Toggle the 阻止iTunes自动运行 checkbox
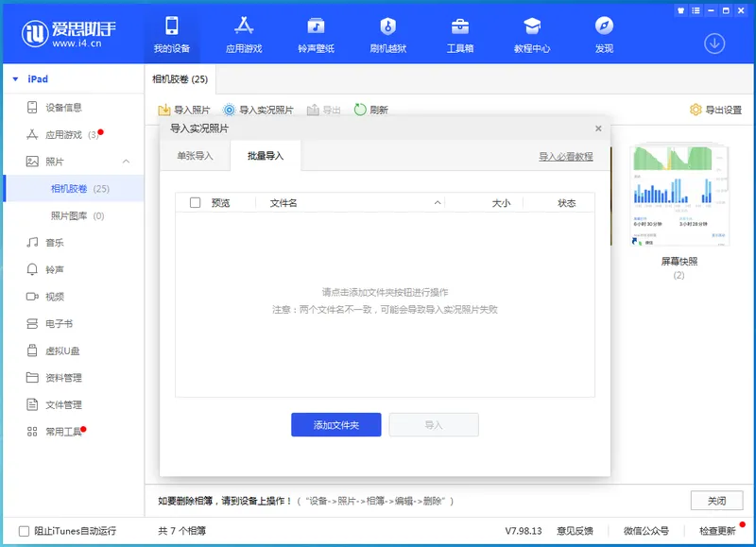 (x=24, y=531)
